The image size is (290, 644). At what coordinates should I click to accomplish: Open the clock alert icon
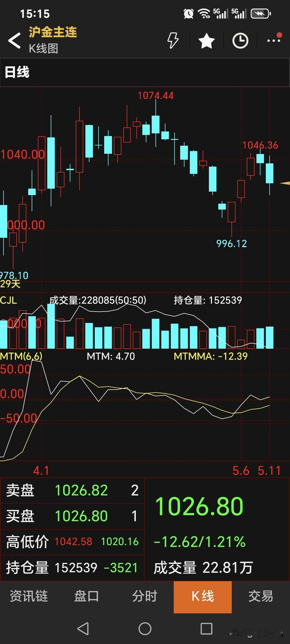(x=240, y=41)
